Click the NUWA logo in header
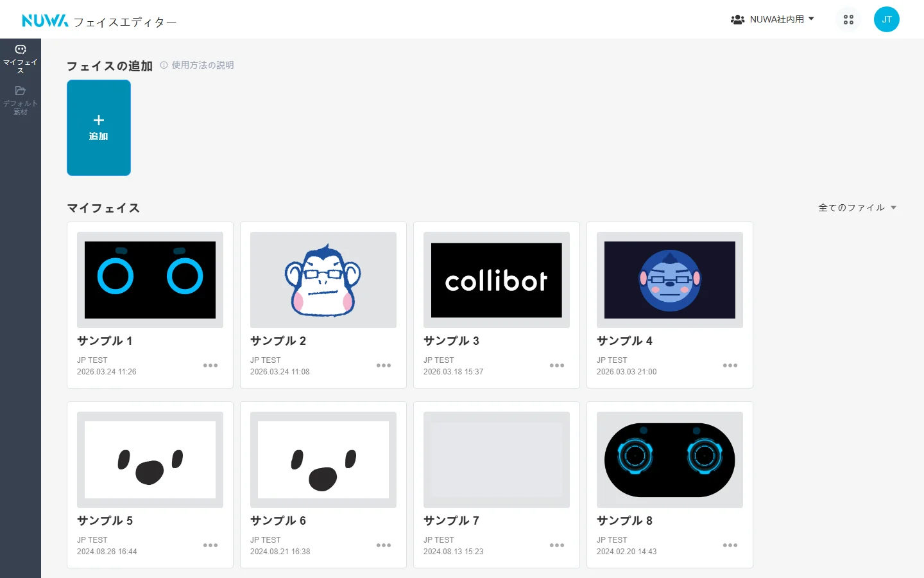 (45, 21)
